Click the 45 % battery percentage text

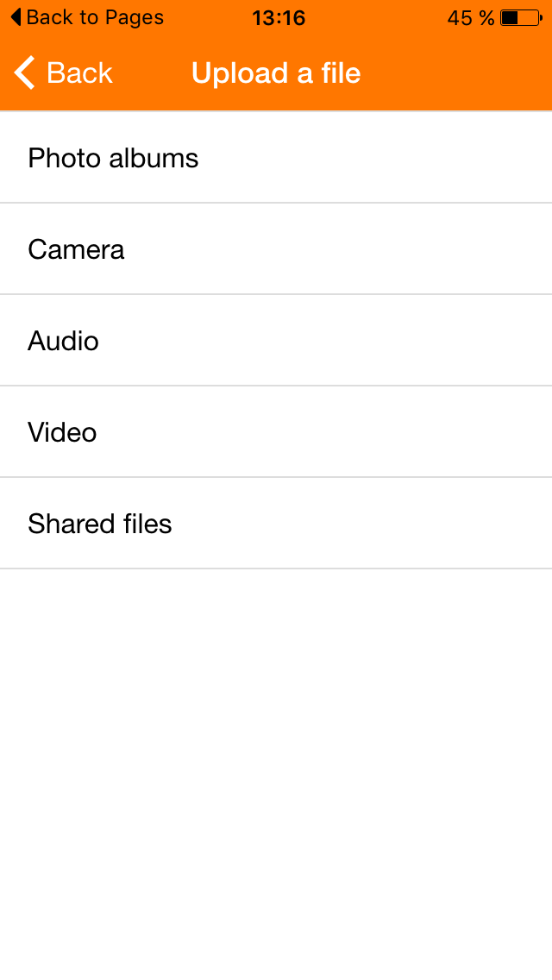pyautogui.click(x=471, y=17)
